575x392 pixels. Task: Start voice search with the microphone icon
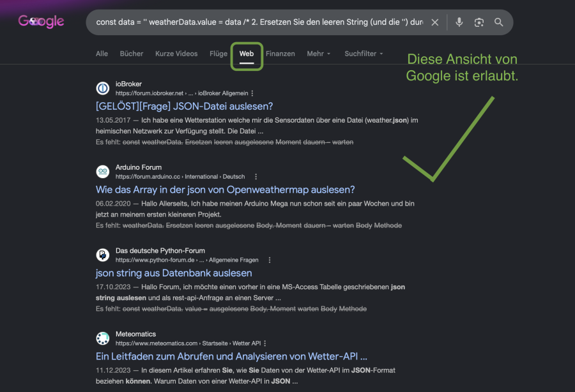coord(459,22)
